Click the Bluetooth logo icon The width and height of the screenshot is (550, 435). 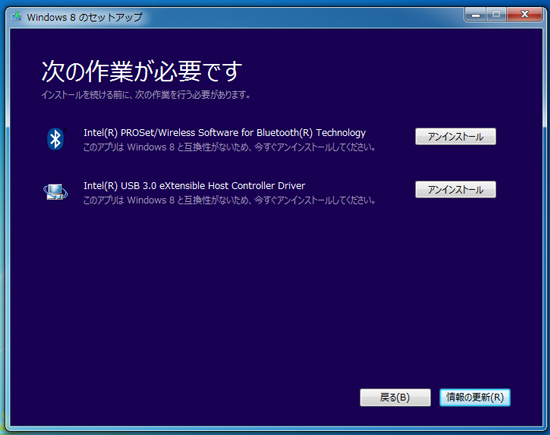pyautogui.click(x=55, y=139)
